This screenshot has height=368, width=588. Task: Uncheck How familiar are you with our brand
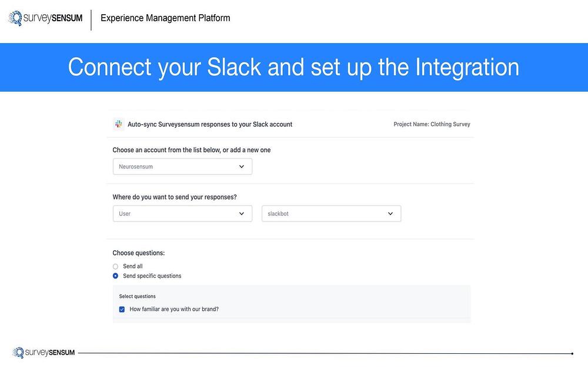[x=122, y=310]
